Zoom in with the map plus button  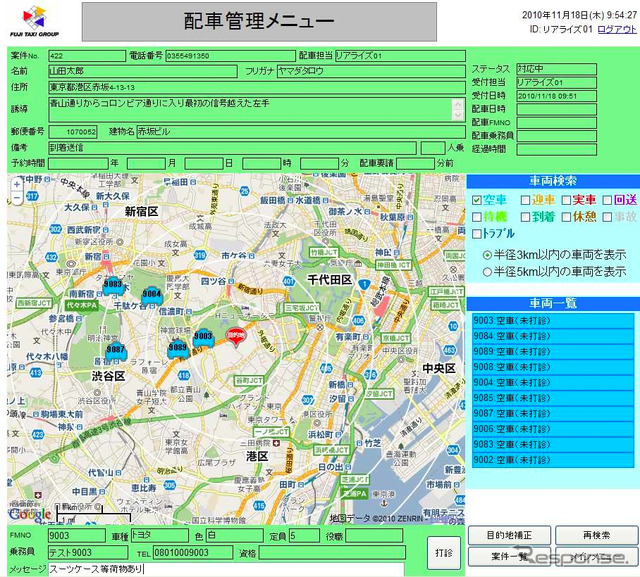tap(17, 184)
